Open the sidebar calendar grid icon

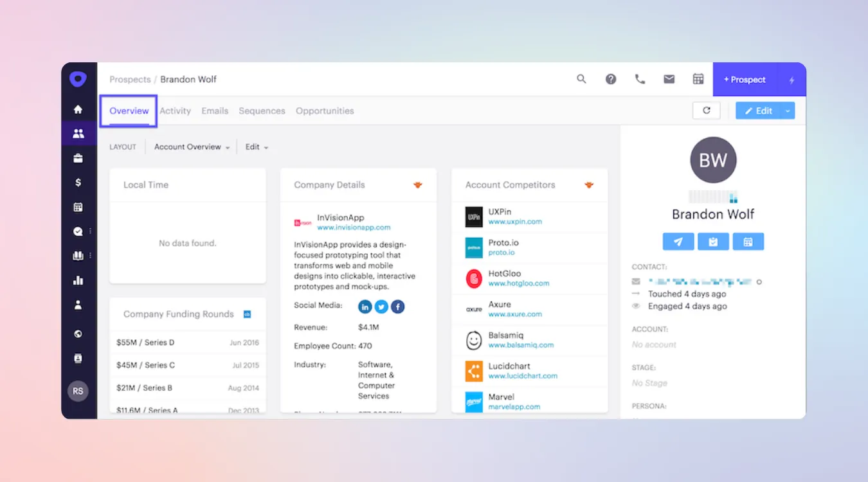tap(78, 207)
